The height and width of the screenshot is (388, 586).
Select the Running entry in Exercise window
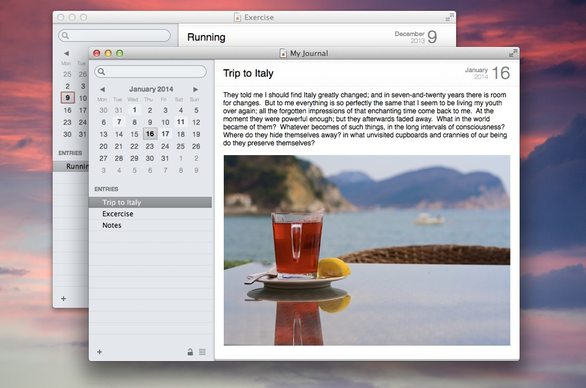coord(71,166)
